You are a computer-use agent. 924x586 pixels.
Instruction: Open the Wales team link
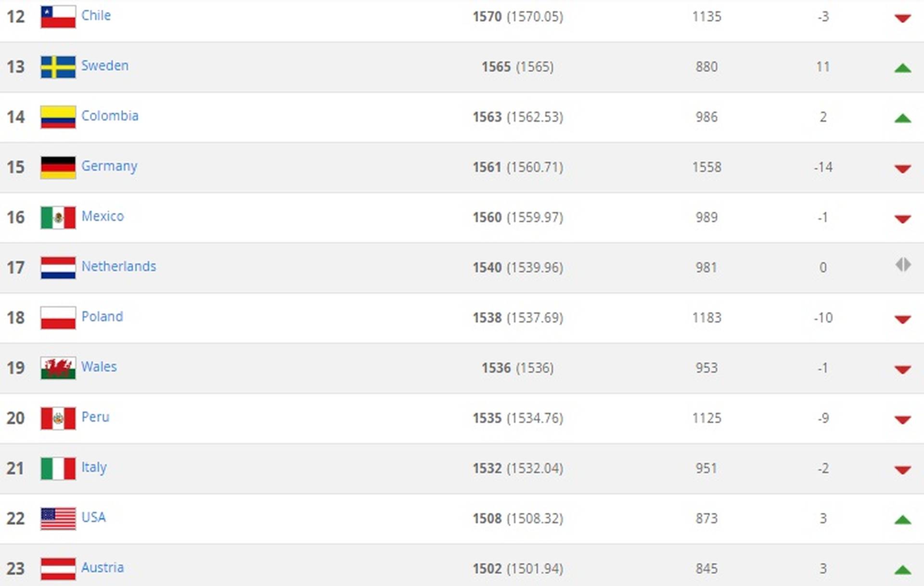99,366
